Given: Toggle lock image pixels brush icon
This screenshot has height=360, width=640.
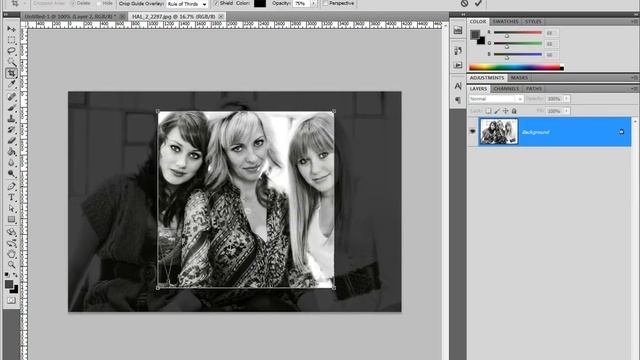Looking at the screenshot, I should (x=497, y=111).
